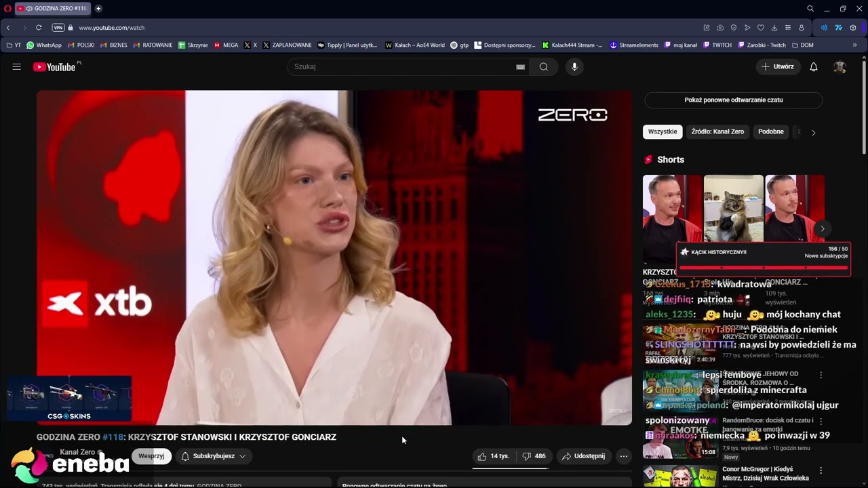Open the three-dot more actions under the video
The height and width of the screenshot is (488, 868).
point(624,456)
